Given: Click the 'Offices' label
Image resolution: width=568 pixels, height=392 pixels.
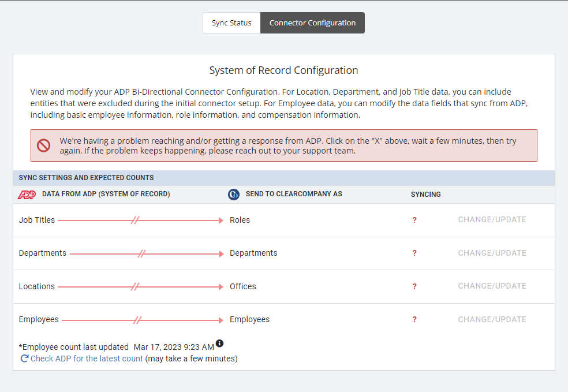Looking at the screenshot, I should tap(242, 286).
